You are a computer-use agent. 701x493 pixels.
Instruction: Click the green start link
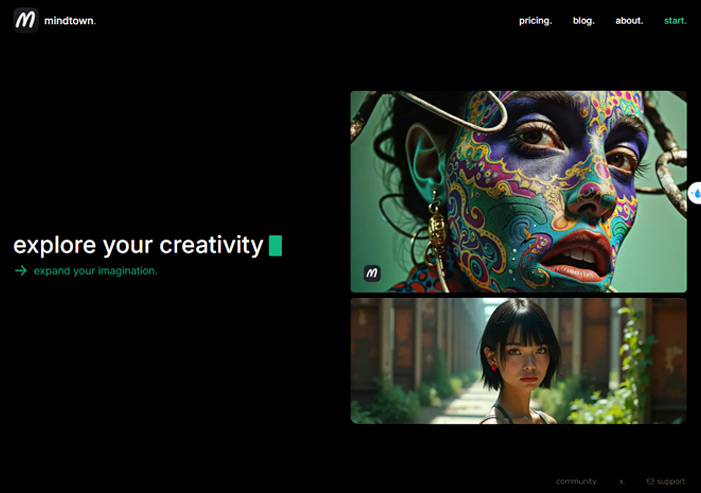(675, 21)
